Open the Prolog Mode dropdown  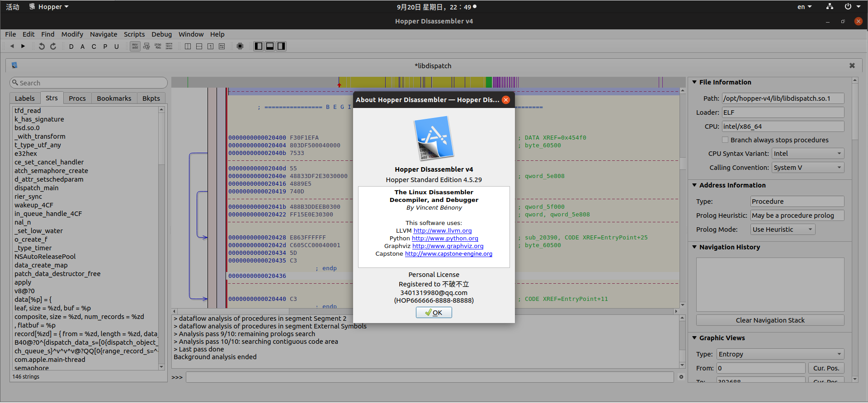[x=783, y=230]
